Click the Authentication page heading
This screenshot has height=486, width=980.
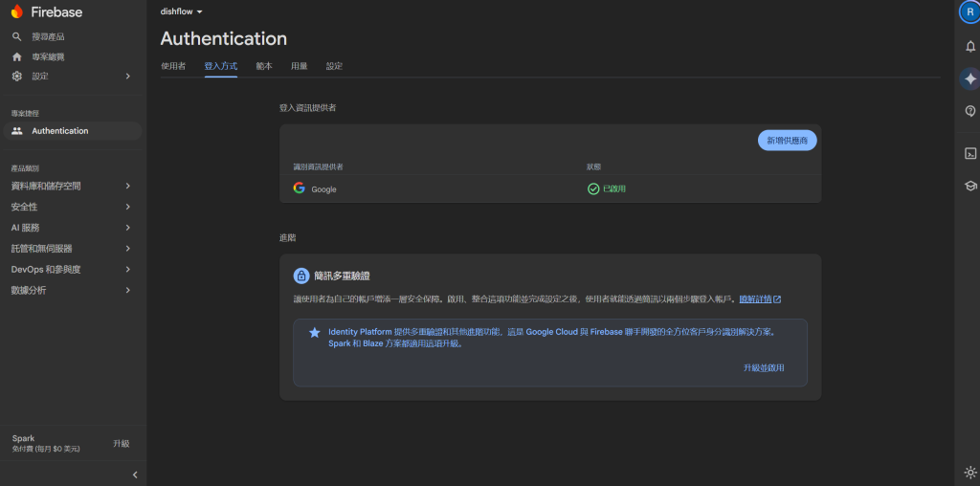(x=224, y=38)
